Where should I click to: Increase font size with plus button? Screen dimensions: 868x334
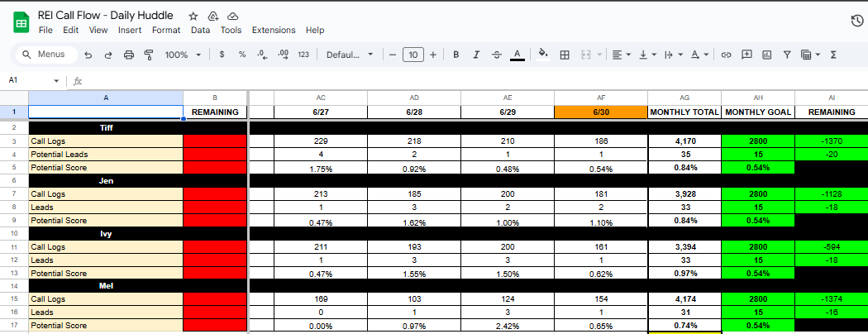click(433, 55)
